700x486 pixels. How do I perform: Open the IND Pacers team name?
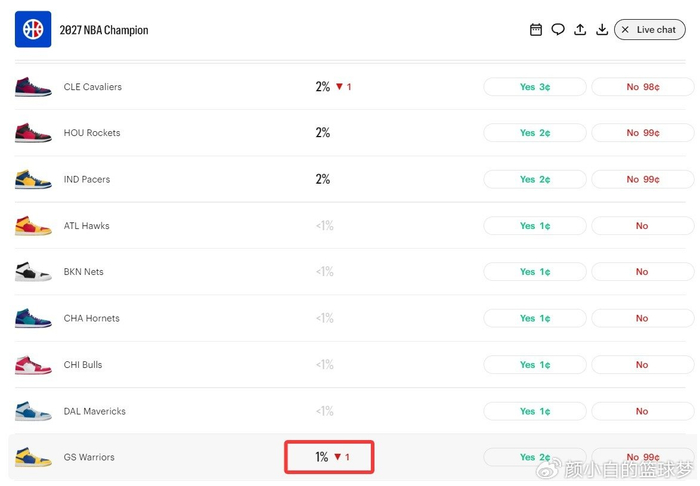point(87,179)
